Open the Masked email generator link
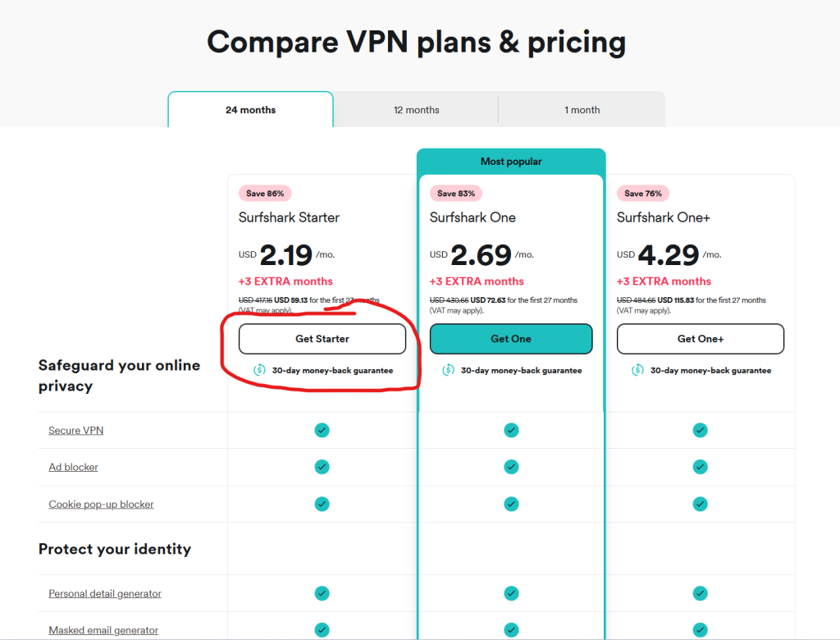Image resolution: width=840 pixels, height=640 pixels. point(103,630)
